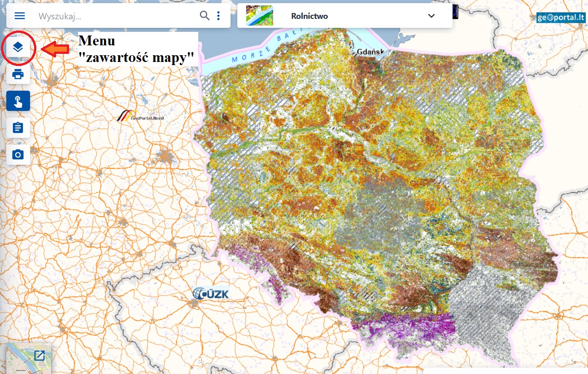
Task: Click the Rolnictwo map preview thumbnail
Action: point(259,16)
